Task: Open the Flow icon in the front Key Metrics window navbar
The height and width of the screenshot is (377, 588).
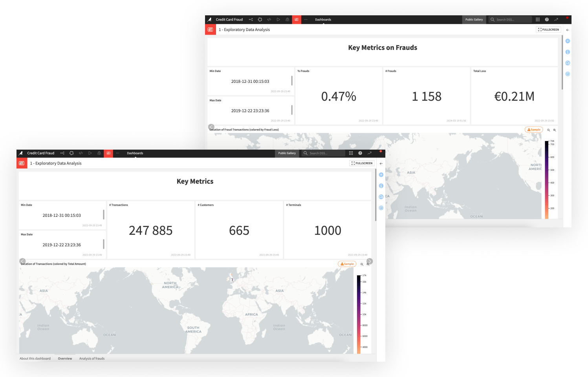Action: [x=62, y=153]
